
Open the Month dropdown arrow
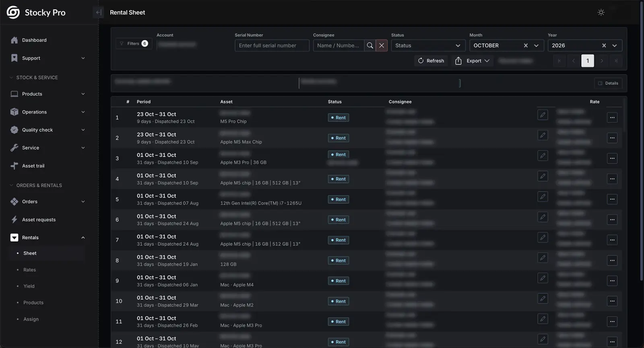536,45
